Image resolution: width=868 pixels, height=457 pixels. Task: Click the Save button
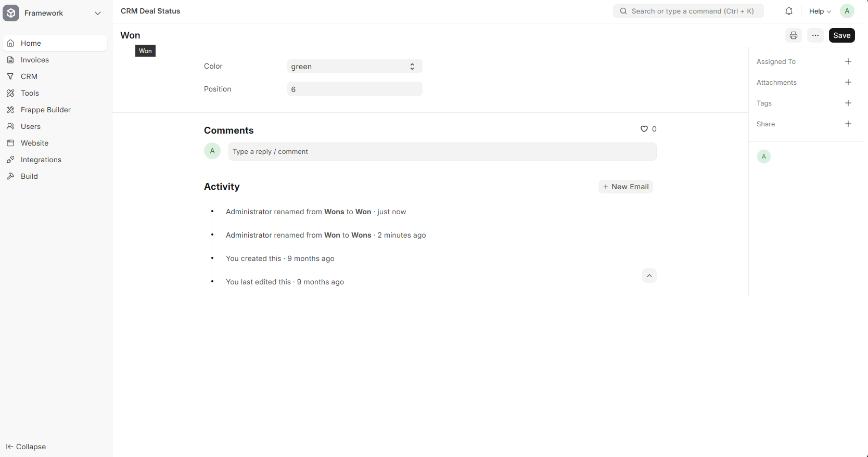tap(841, 35)
